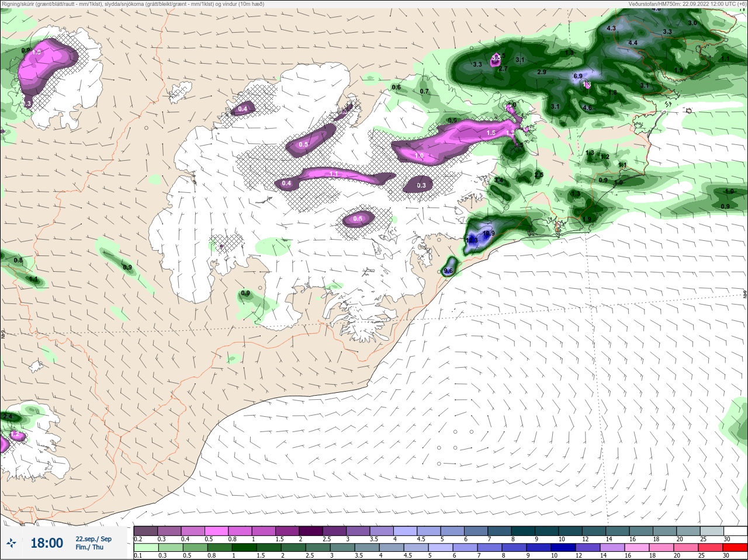Select the dark purple upper swatch at 2
748x560 pixels.
(x=311, y=531)
